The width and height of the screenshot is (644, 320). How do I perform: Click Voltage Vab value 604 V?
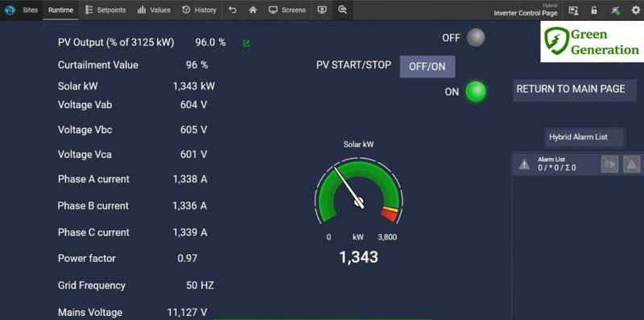tap(193, 105)
